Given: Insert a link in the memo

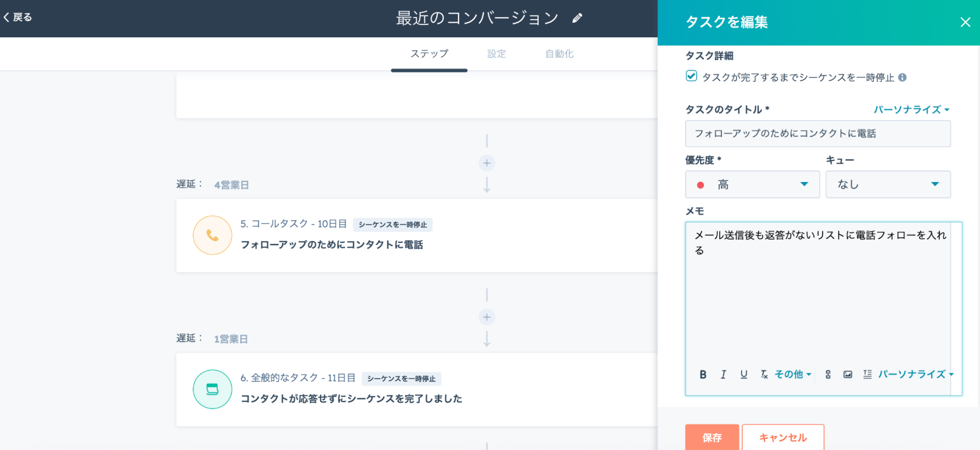Looking at the screenshot, I should click(828, 374).
